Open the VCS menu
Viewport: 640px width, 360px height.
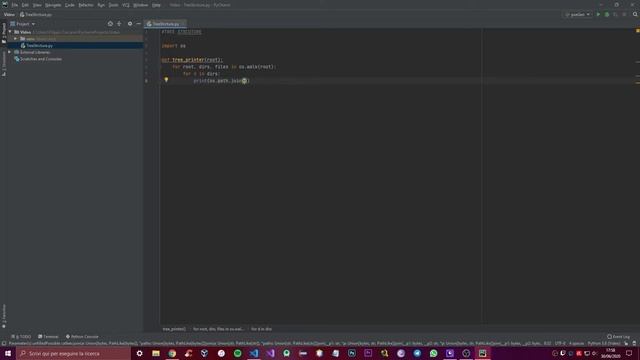[126, 5]
